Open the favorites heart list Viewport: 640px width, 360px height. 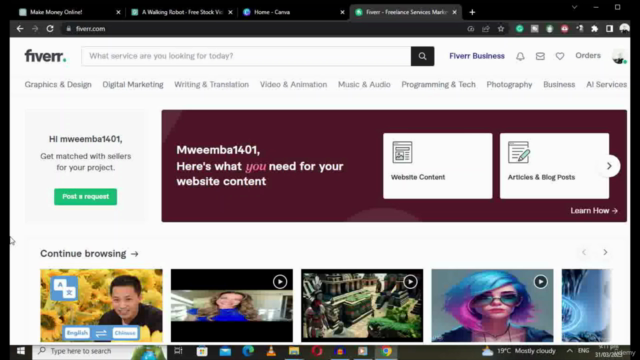coord(560,56)
